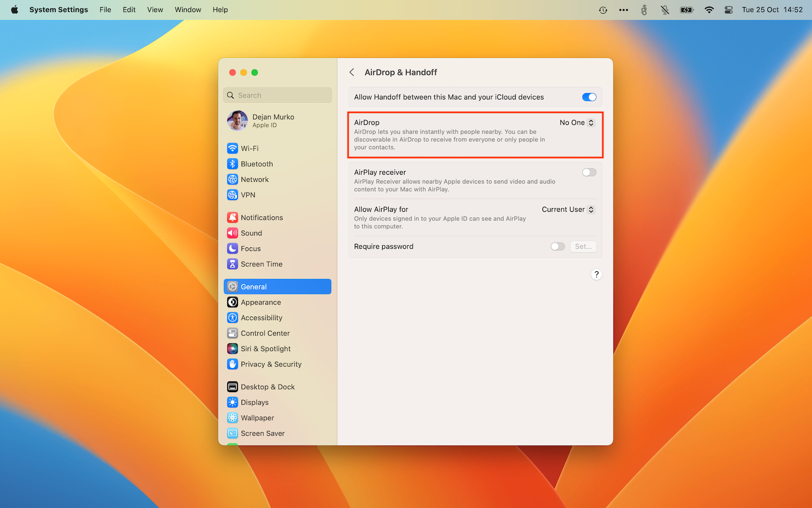812x508 pixels.
Task: Open the Window menu in the menu bar
Action: 188,10
